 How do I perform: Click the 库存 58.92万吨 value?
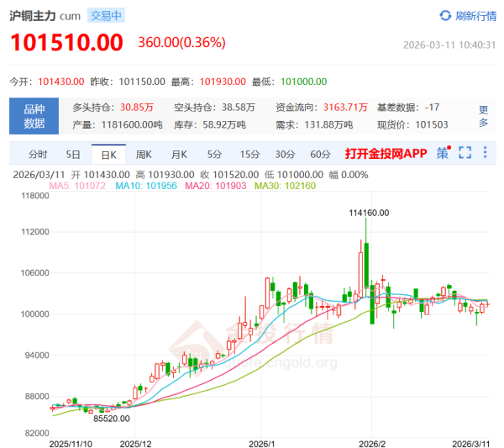[224, 124]
